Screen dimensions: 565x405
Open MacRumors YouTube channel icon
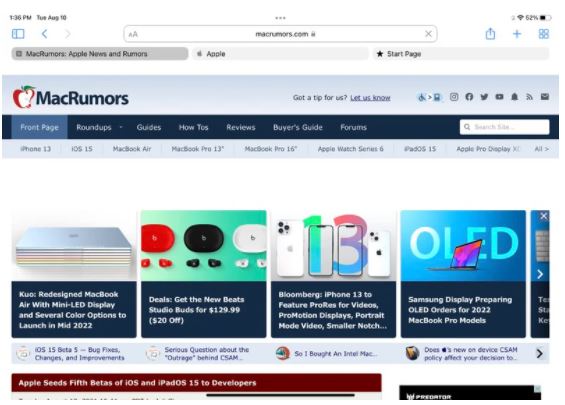[x=499, y=97]
